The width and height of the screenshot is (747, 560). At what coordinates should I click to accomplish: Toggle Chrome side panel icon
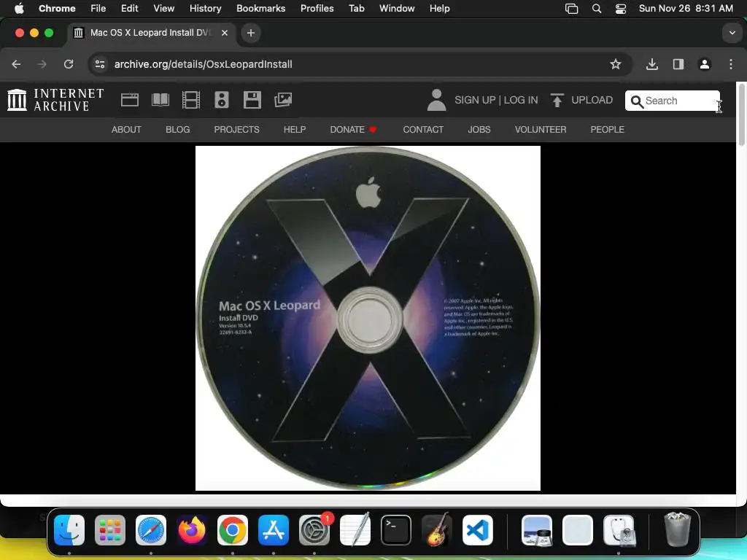(x=678, y=64)
